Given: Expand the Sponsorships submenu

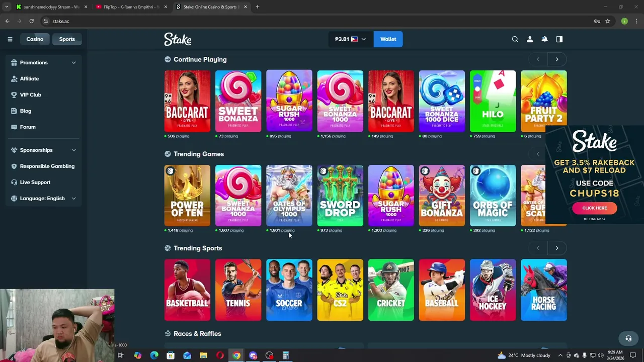Looking at the screenshot, I should coord(73,150).
